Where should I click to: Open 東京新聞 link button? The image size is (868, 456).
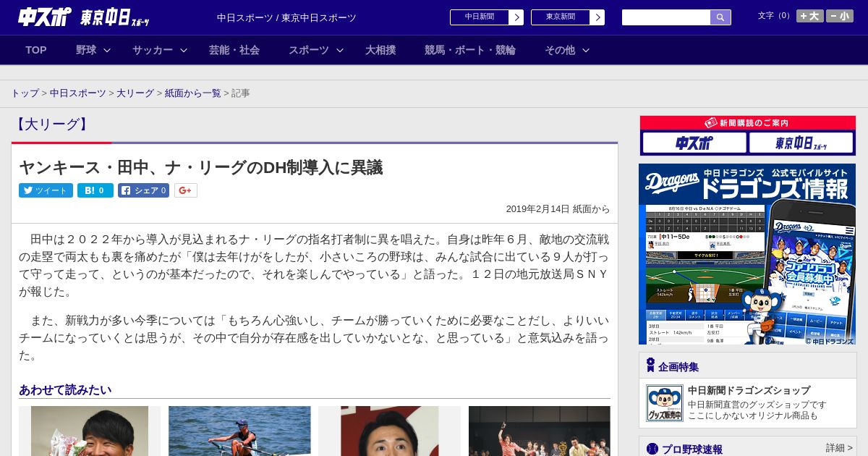[x=561, y=17]
